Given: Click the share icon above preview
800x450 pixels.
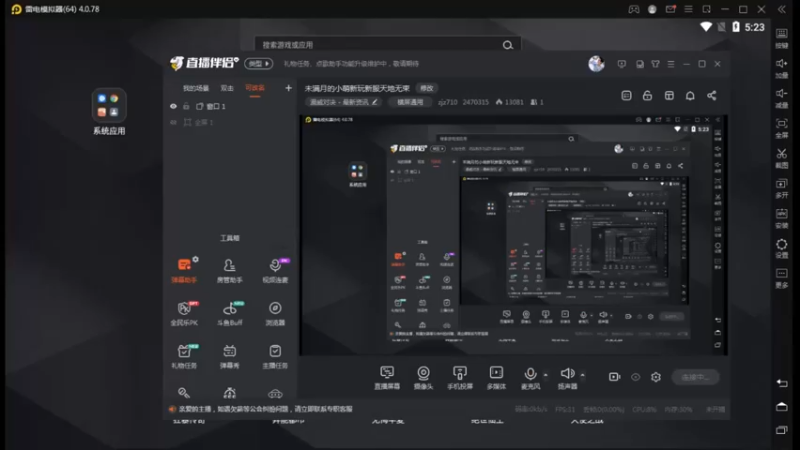Looking at the screenshot, I should pos(712,95).
